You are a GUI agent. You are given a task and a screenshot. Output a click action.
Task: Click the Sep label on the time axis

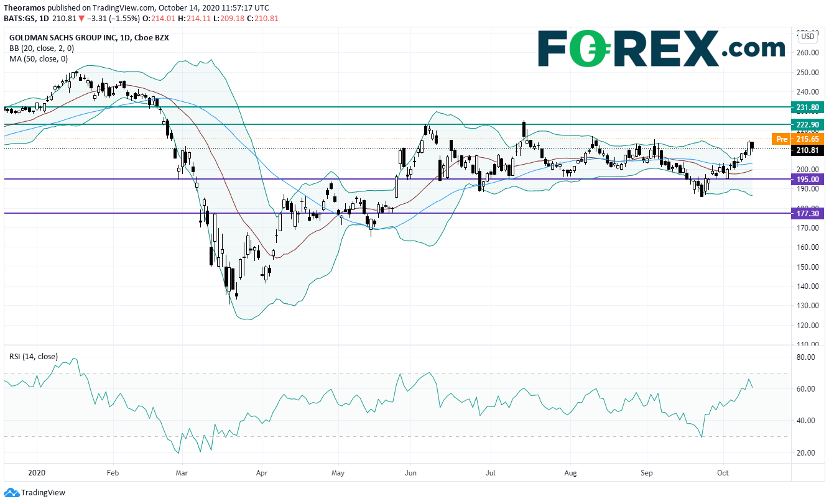[x=647, y=472]
